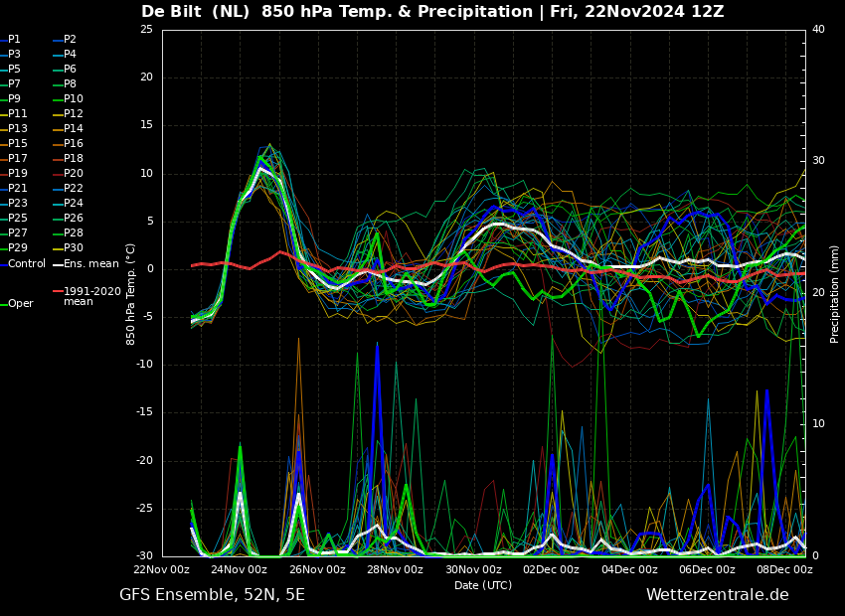Select the Ens. mean legend label
Image resolution: width=845 pixels, height=616 pixels.
pos(86,264)
